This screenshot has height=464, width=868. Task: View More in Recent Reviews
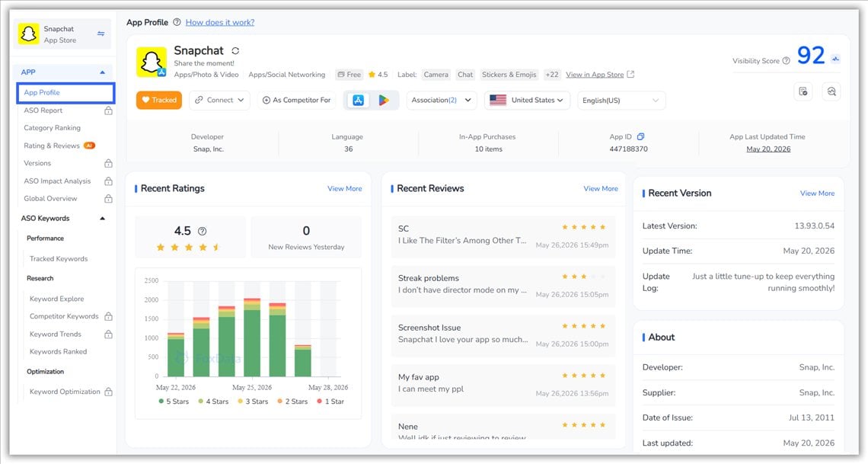(601, 188)
